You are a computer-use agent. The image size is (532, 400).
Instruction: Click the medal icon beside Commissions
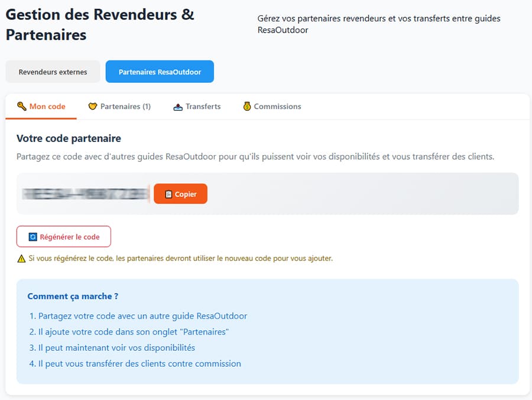pyautogui.click(x=248, y=107)
